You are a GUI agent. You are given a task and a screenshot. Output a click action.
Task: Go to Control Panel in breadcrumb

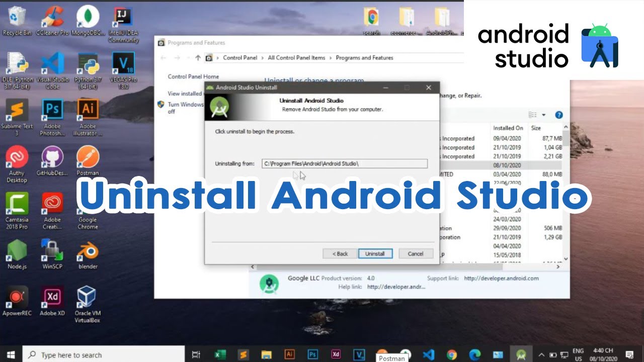[240, 58]
